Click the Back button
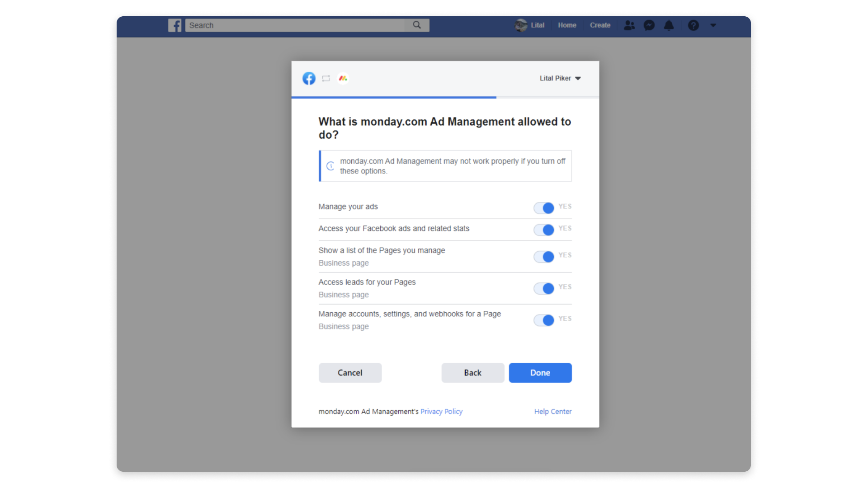 472,373
